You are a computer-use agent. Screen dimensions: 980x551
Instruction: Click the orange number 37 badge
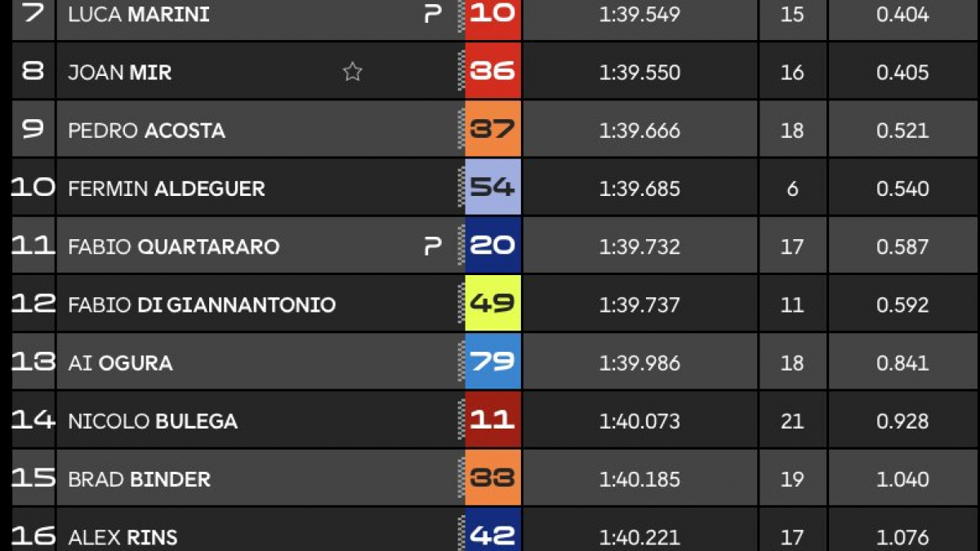click(x=493, y=129)
